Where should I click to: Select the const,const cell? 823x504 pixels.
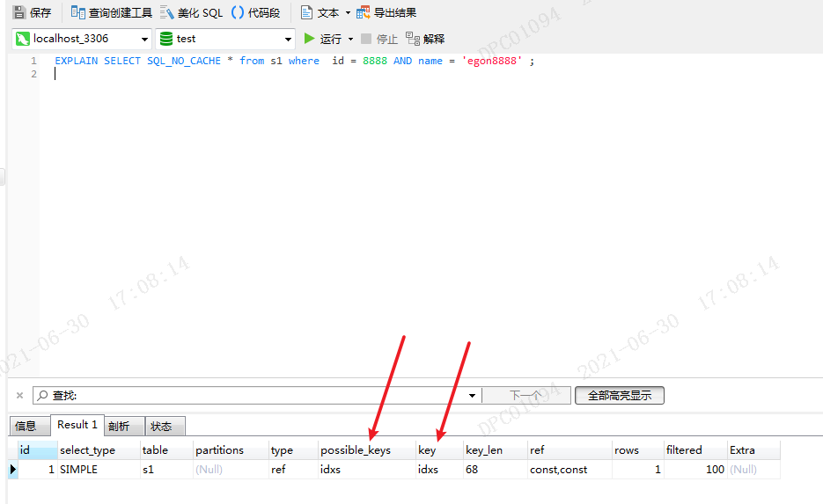570,470
